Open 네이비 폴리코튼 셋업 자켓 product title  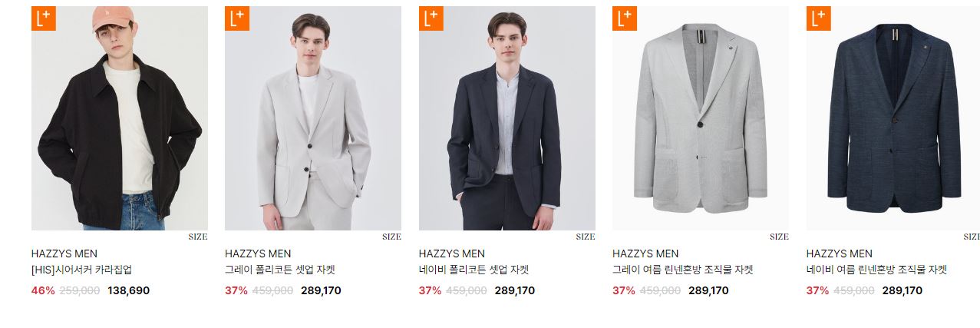tap(474, 270)
